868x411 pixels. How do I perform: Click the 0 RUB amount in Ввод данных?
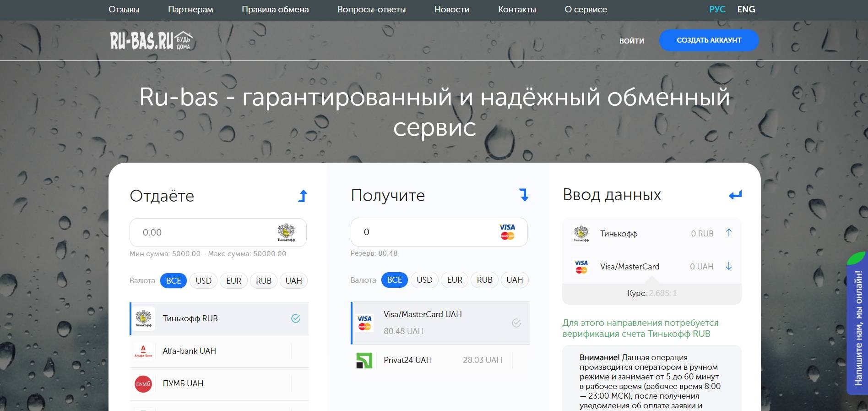[702, 234]
